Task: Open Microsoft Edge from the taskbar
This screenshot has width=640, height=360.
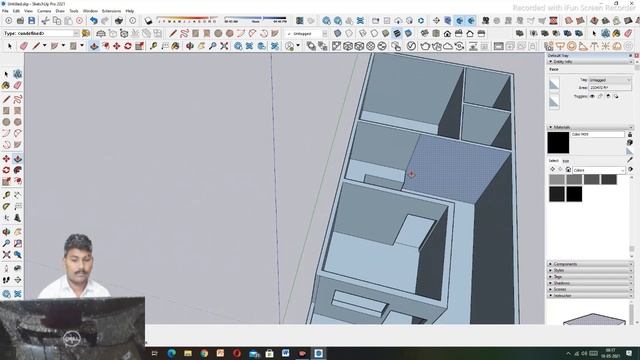Action: point(171,353)
